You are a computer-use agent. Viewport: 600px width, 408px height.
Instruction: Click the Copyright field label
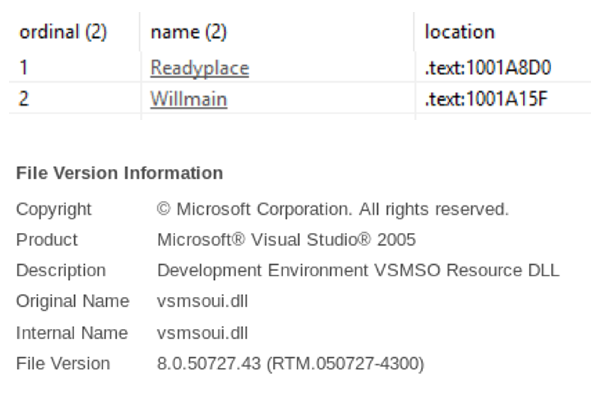point(54,210)
